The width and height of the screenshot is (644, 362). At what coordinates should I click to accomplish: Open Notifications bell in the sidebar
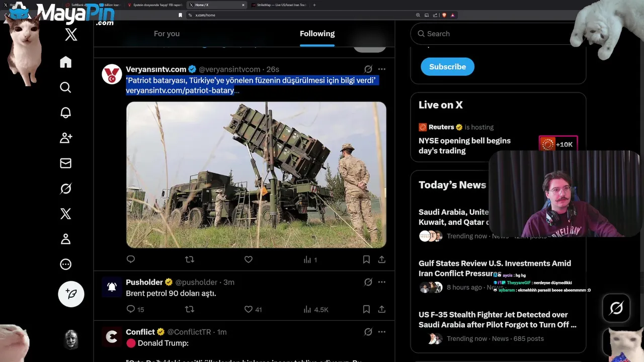pos(66,113)
